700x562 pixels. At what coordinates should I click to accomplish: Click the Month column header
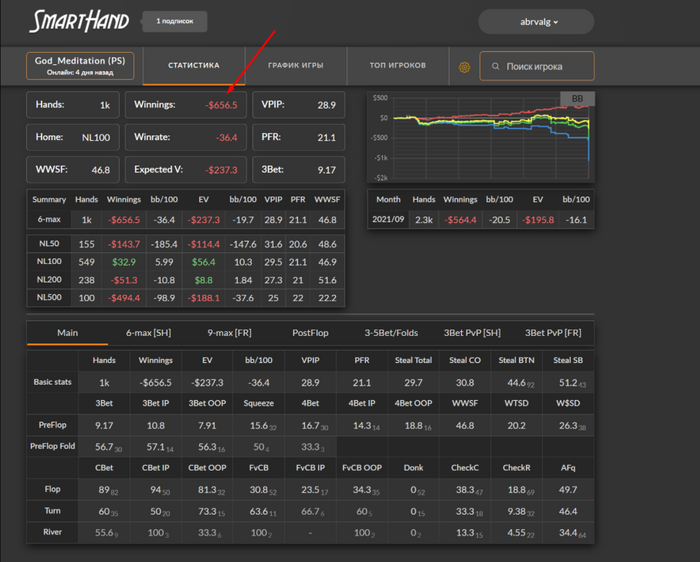(388, 200)
